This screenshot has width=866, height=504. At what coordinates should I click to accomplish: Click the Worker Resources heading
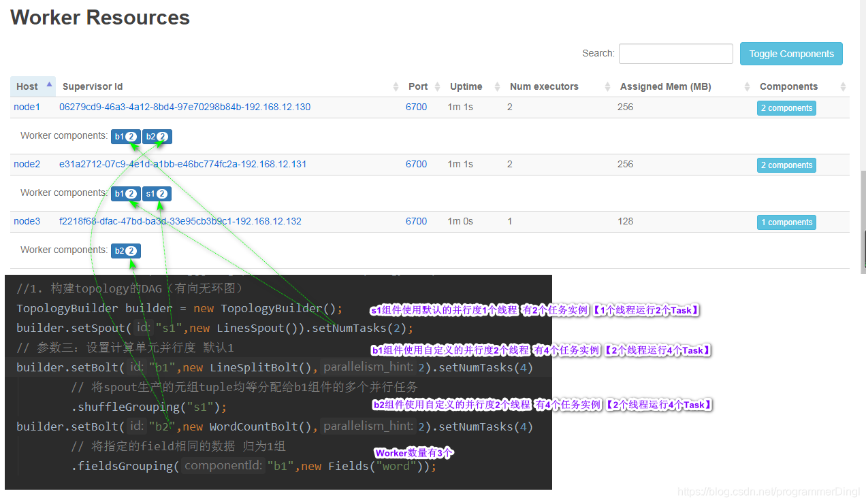[100, 18]
